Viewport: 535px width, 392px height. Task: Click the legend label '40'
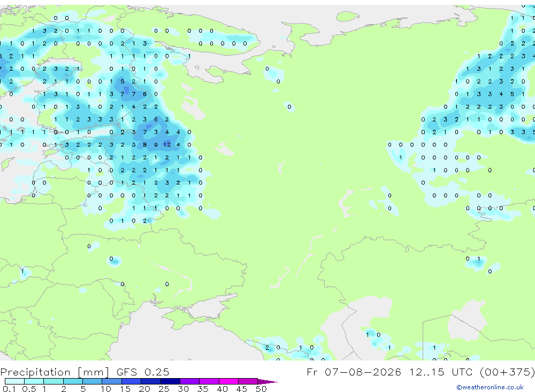pyautogui.click(x=222, y=389)
